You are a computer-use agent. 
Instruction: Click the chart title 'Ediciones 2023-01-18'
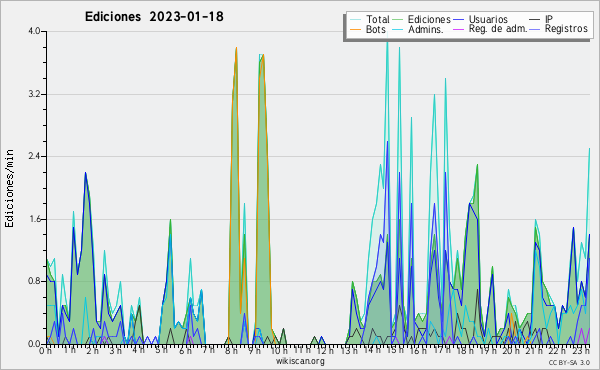[x=154, y=17]
